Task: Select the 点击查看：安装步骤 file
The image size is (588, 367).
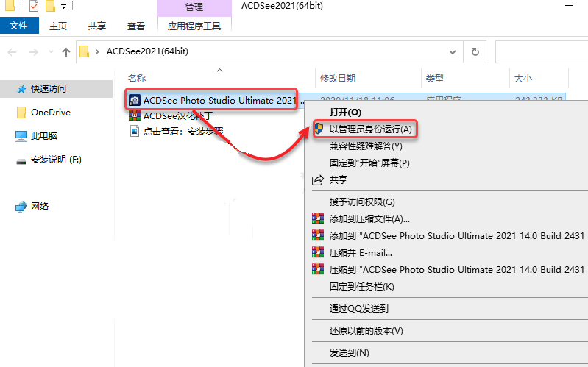Action: [x=183, y=131]
